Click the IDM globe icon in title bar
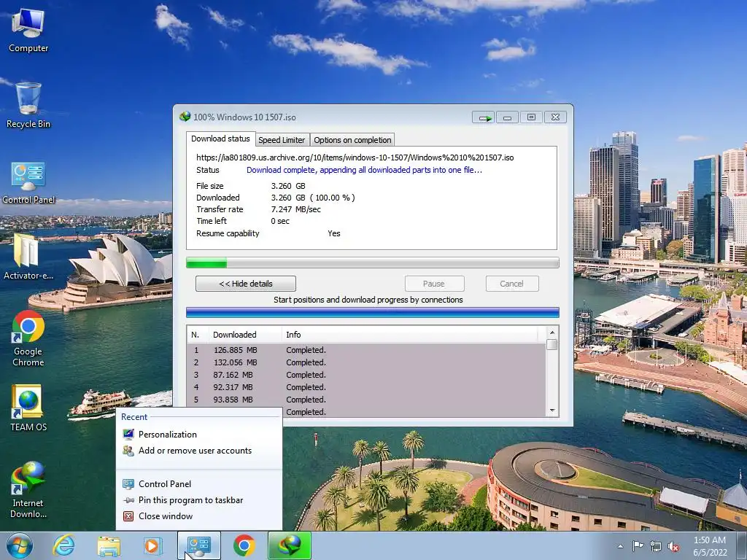Image resolution: width=747 pixels, height=560 pixels. click(185, 117)
